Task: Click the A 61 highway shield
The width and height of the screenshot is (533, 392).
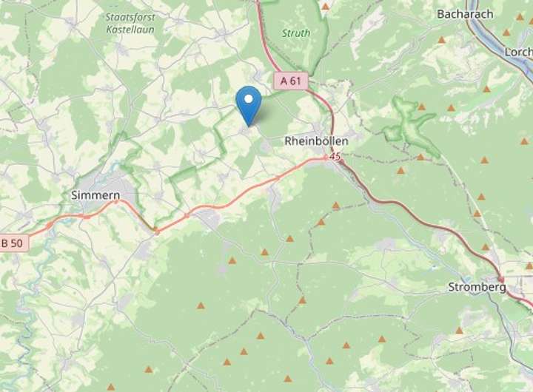Action: [291, 81]
